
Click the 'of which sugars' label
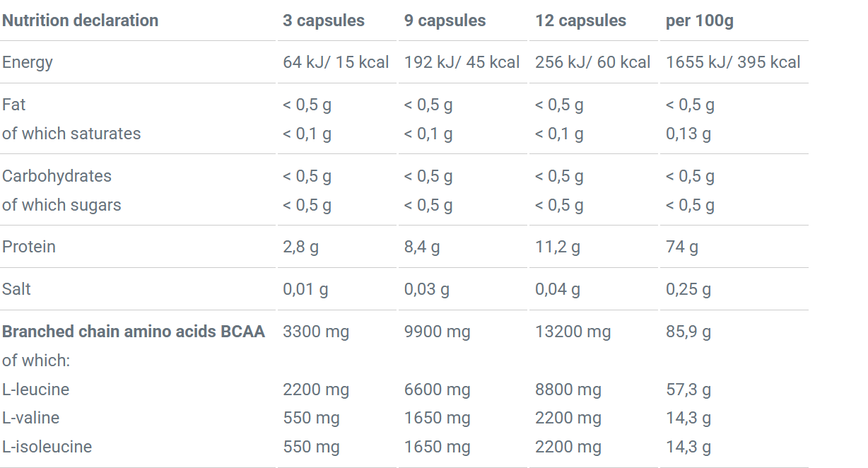point(61,205)
